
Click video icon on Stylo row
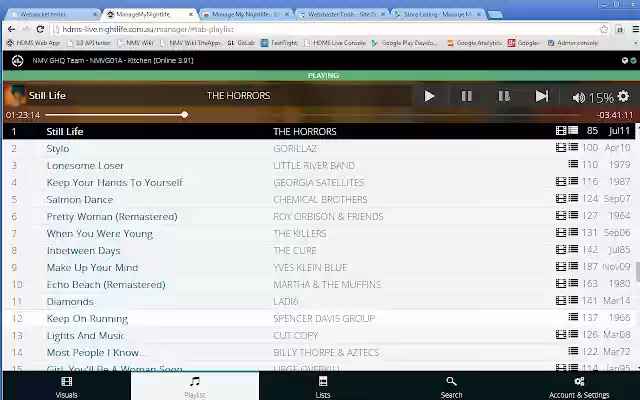pyautogui.click(x=561, y=147)
